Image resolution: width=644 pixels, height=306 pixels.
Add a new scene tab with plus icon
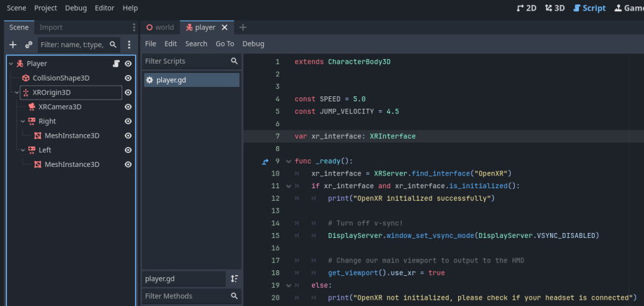click(x=243, y=27)
